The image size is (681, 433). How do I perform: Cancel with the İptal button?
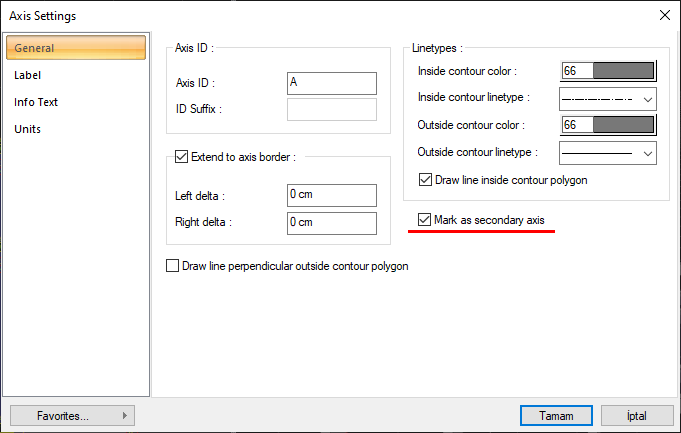tap(636, 415)
